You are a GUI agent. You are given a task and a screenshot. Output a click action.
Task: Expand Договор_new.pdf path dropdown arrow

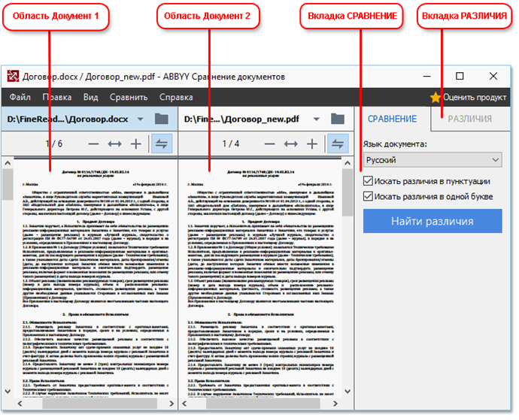317,119
